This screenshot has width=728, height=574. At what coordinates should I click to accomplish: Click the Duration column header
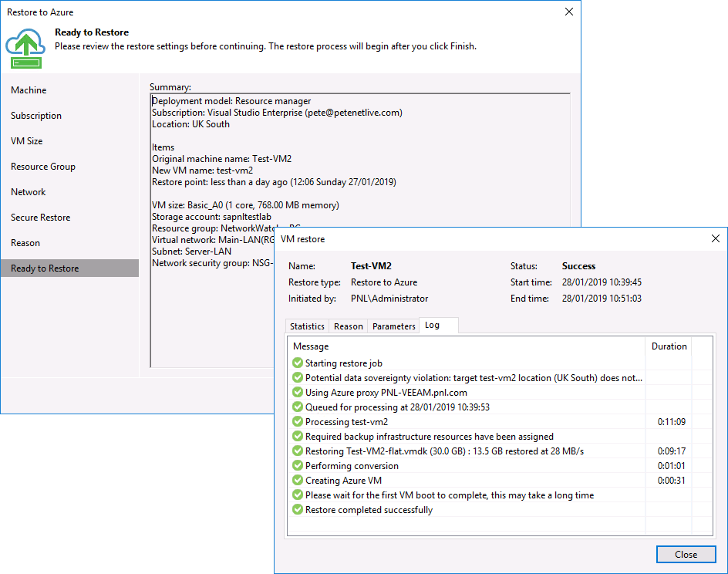click(669, 346)
